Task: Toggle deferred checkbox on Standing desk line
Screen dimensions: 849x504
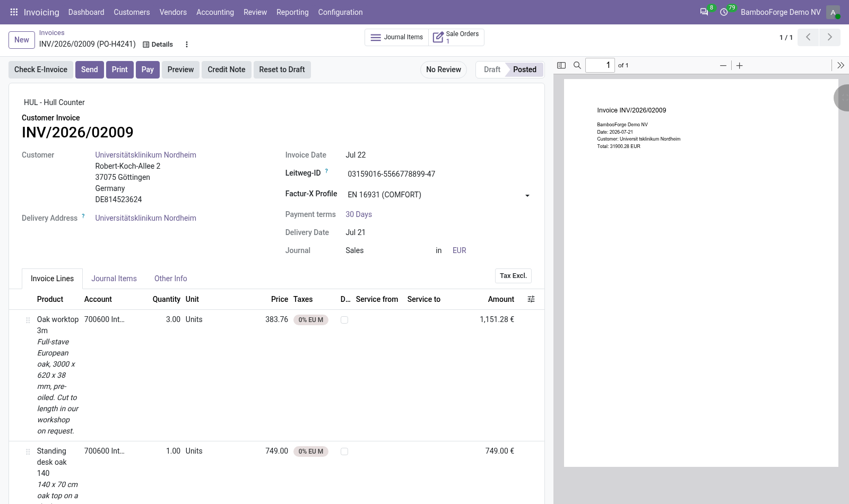Action: pyautogui.click(x=344, y=451)
